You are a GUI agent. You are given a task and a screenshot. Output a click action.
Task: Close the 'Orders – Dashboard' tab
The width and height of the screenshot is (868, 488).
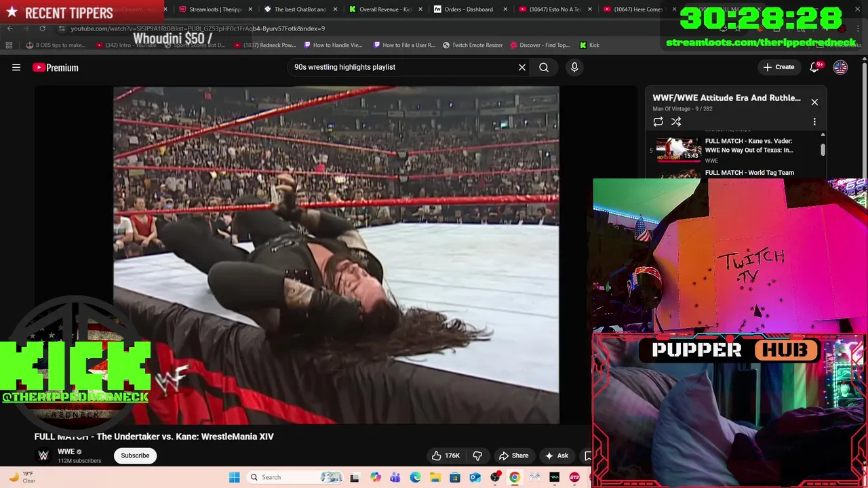coord(505,9)
